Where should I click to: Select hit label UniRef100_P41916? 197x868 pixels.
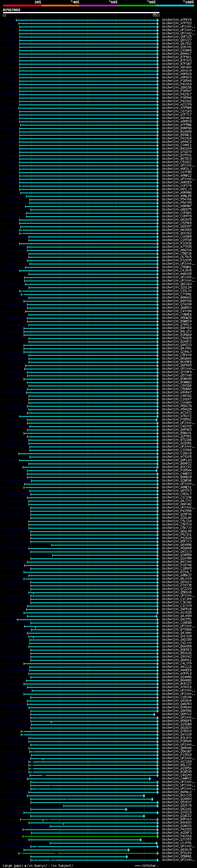(x=177, y=101)
